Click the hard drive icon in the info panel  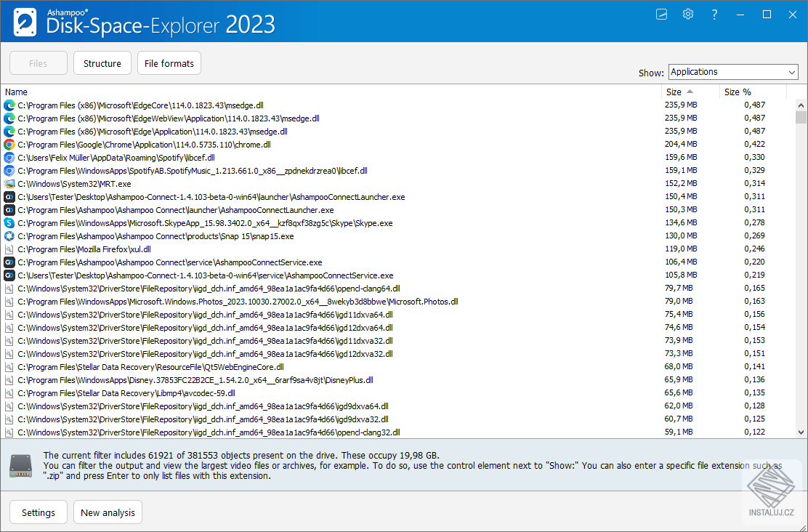(20, 465)
